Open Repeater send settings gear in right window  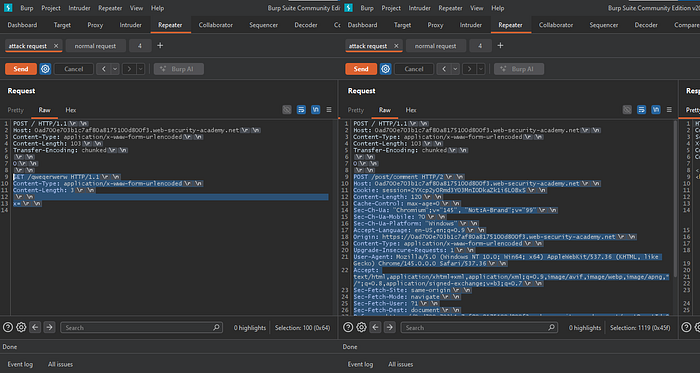(385, 69)
